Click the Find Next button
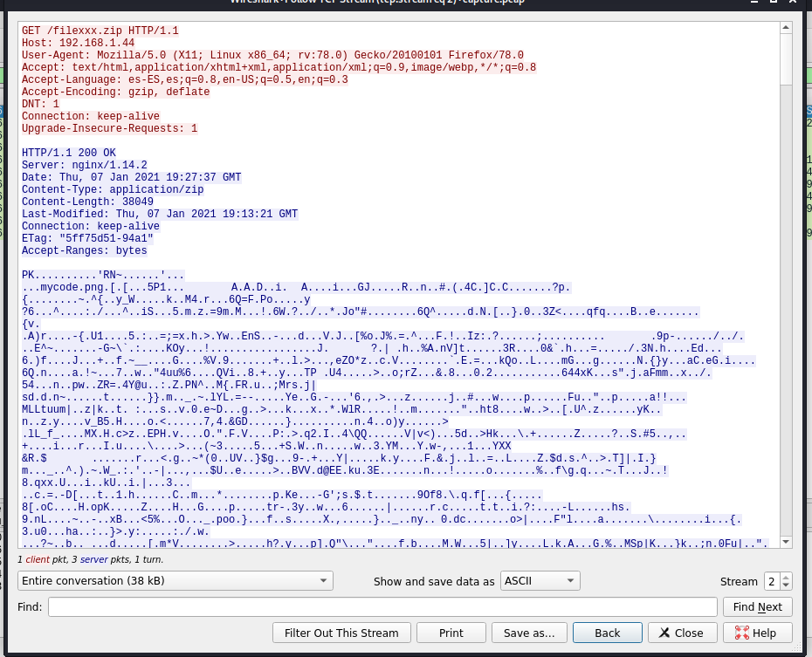Screen dimensions: 812x657 758,606
